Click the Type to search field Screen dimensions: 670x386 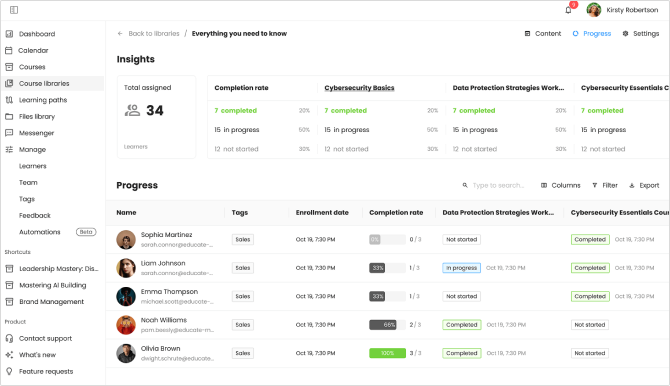498,185
